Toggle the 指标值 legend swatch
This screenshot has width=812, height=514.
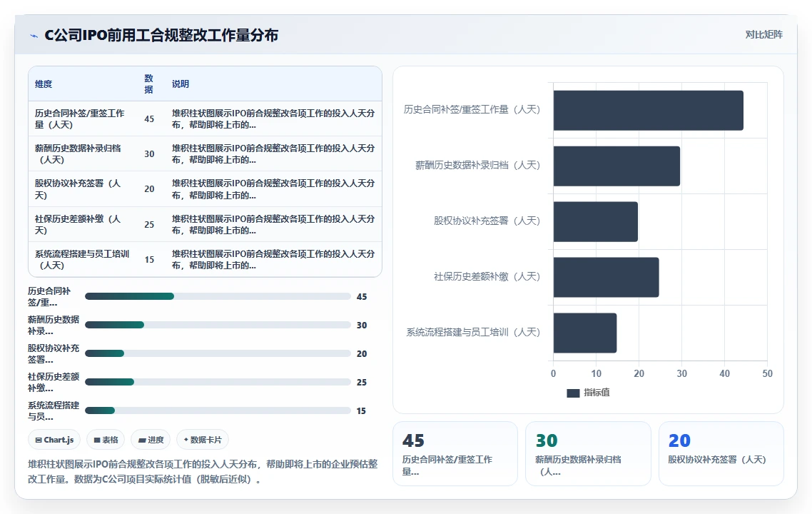coord(573,393)
